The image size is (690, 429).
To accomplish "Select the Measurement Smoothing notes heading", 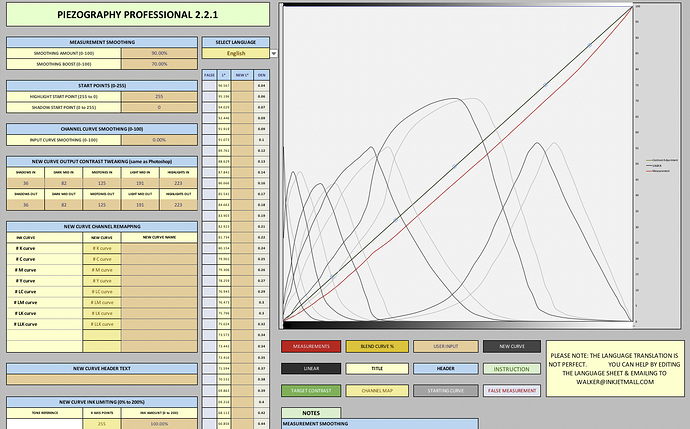I will 380,424.
